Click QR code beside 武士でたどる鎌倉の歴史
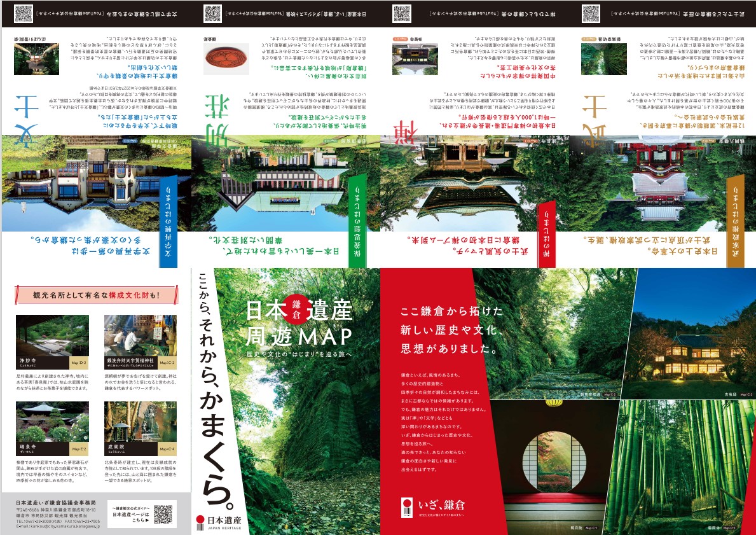 pos(591,13)
